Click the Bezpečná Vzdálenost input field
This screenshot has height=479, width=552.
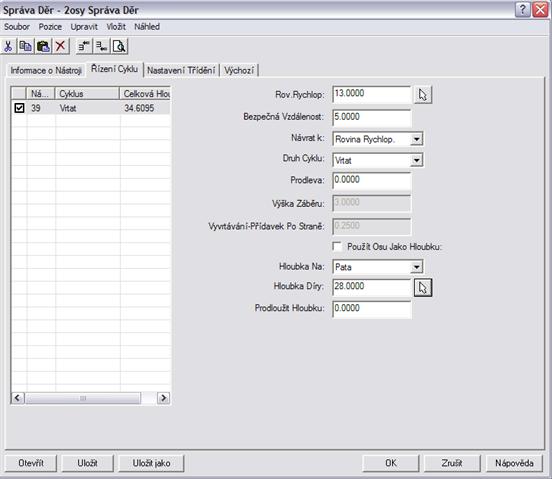coord(371,118)
